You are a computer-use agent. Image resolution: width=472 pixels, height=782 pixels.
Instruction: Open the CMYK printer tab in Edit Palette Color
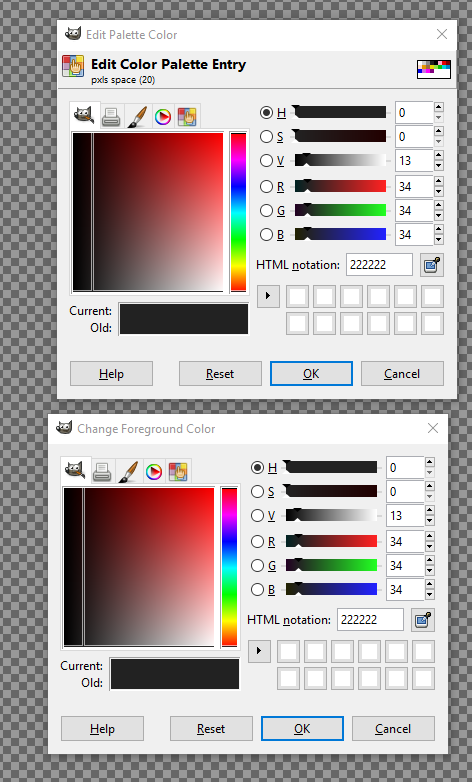pos(111,117)
